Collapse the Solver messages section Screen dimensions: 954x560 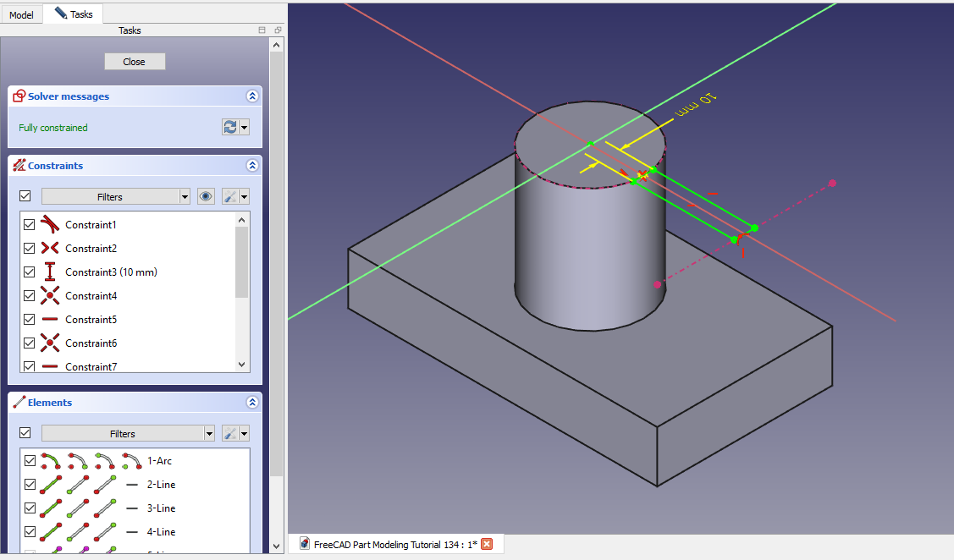[x=251, y=96]
